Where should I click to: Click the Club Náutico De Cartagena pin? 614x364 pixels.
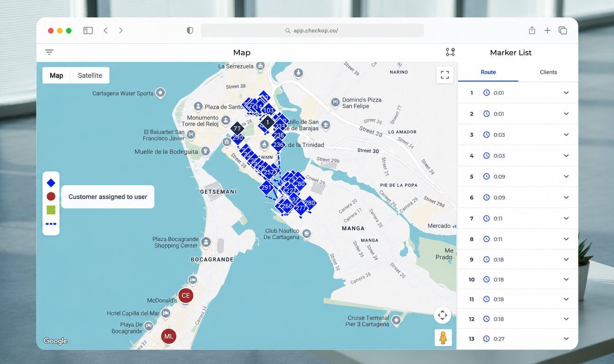[x=307, y=233]
